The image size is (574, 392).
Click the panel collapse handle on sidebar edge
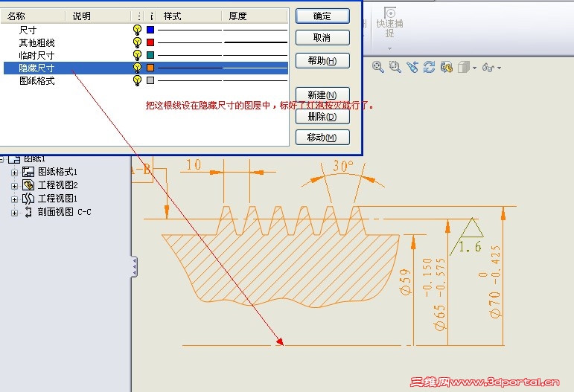tap(134, 266)
